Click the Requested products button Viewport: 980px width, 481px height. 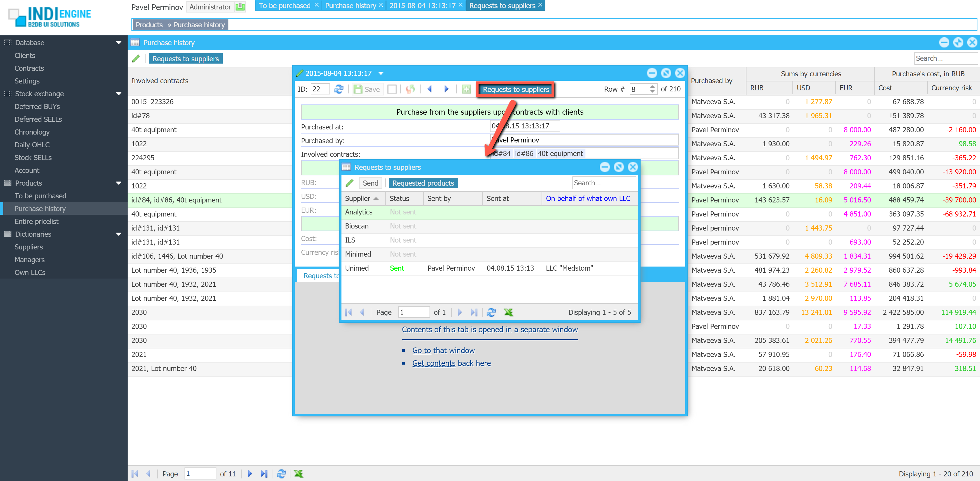tap(423, 183)
